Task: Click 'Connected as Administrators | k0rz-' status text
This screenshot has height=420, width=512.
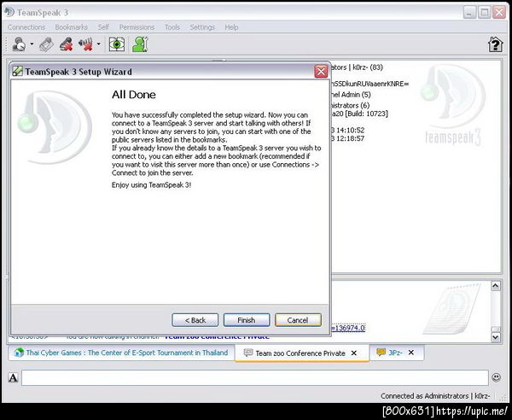Action: [x=435, y=396]
